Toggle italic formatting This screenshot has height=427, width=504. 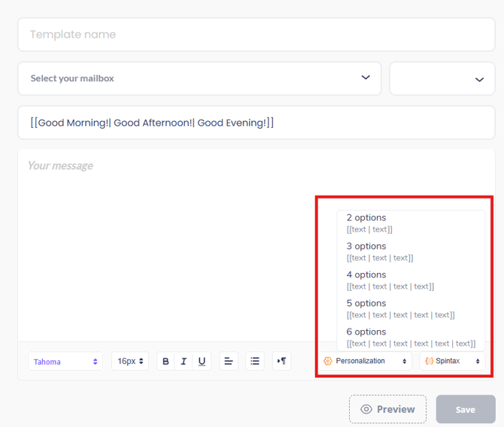click(x=184, y=362)
